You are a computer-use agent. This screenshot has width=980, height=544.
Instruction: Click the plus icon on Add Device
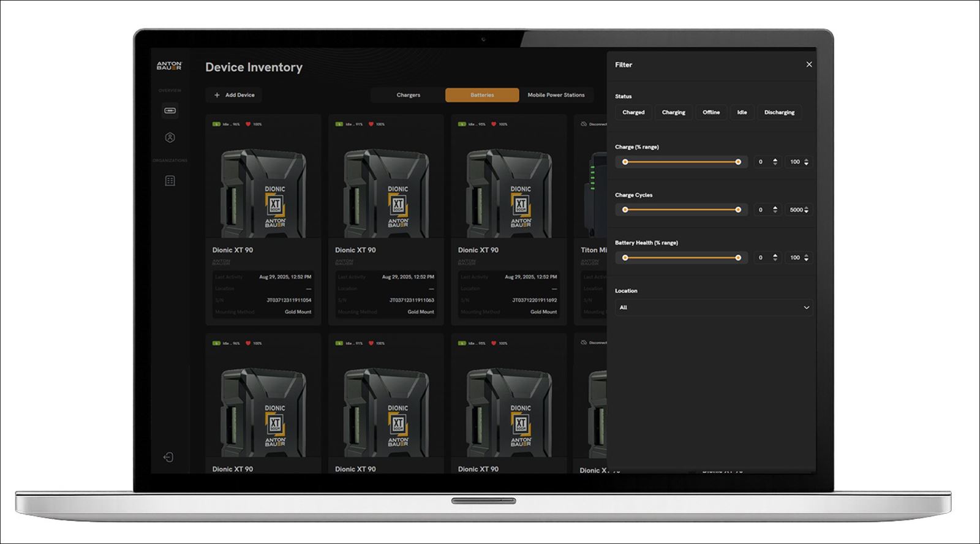click(217, 95)
